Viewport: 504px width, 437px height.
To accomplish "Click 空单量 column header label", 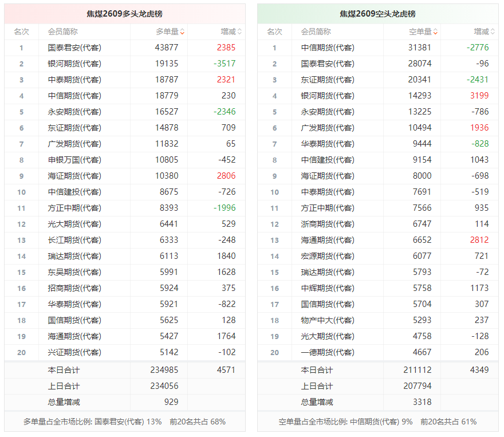I will [x=420, y=32].
